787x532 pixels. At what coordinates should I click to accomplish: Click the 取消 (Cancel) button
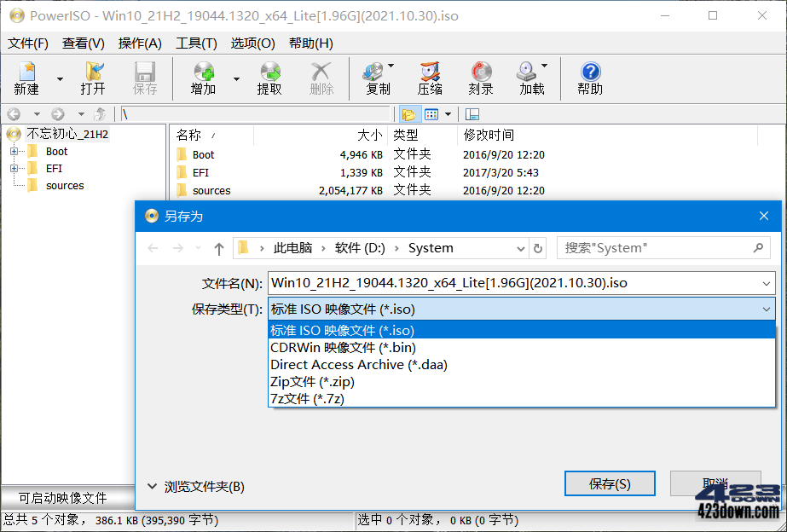coord(715,483)
